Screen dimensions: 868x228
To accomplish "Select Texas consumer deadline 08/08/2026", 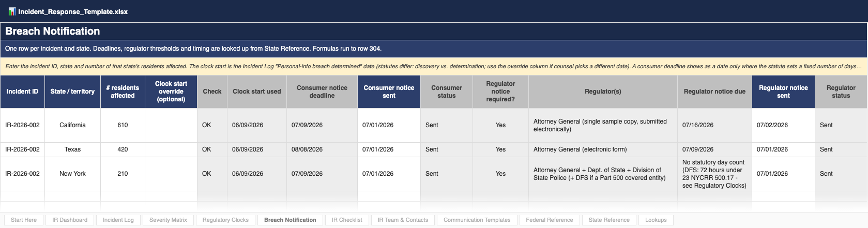I will 322,149.
